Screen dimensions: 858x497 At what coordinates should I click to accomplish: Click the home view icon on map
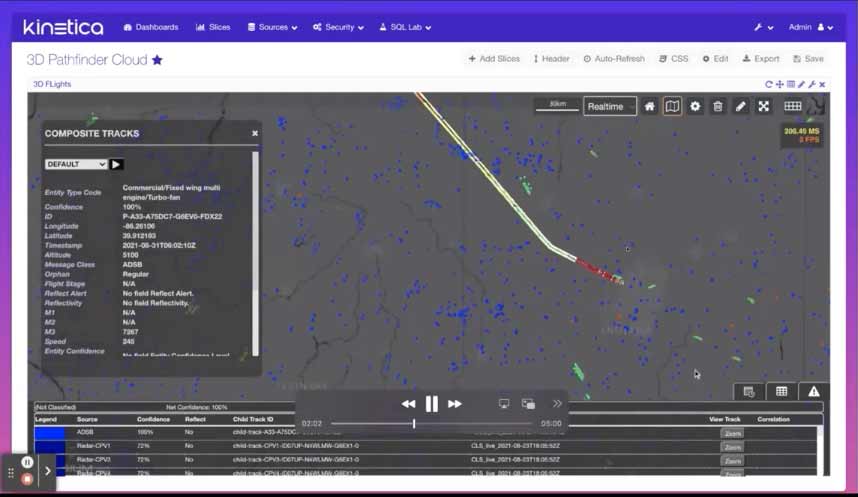click(650, 106)
